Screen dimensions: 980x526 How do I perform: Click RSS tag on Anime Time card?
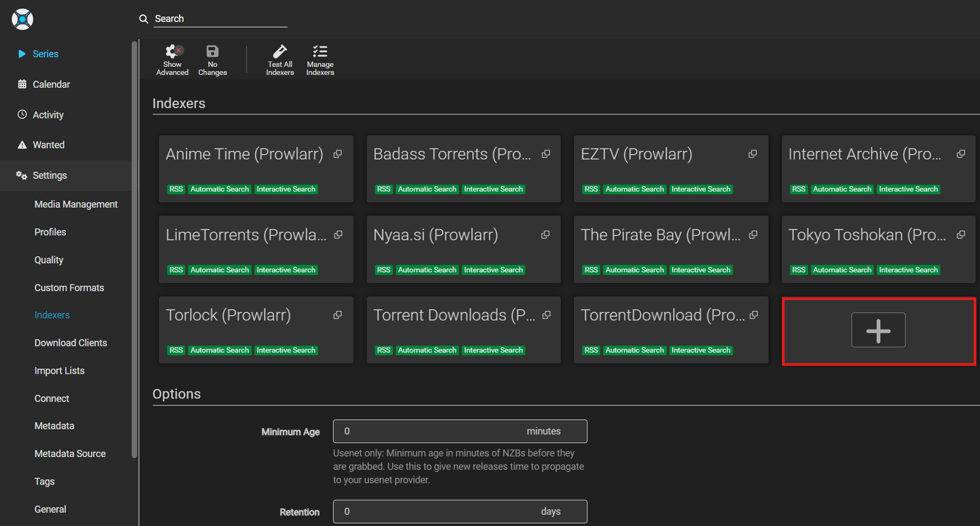(176, 189)
